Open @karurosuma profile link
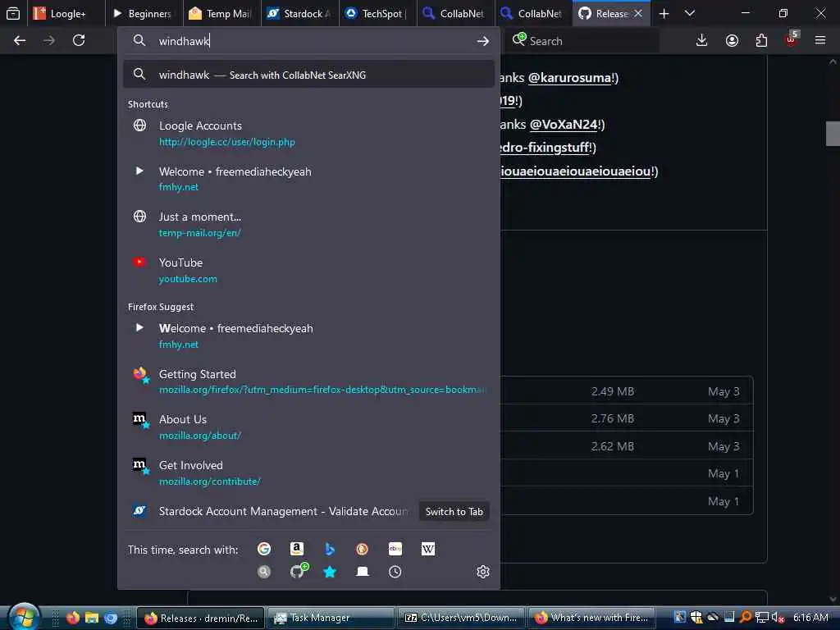 (570, 78)
